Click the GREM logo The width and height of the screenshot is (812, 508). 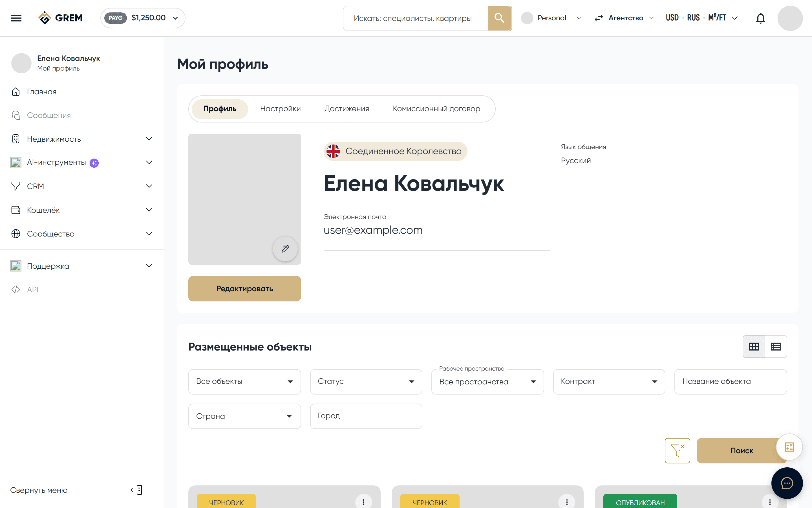(60, 18)
